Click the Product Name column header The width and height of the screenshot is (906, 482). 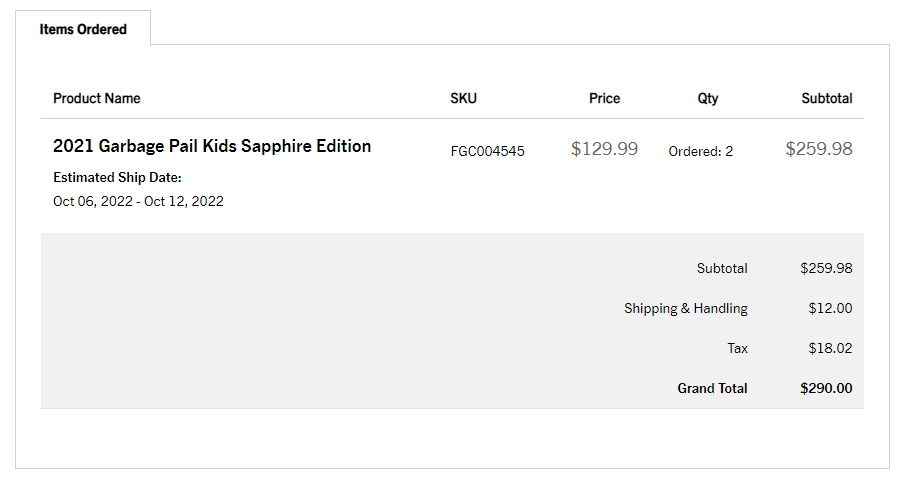[97, 98]
